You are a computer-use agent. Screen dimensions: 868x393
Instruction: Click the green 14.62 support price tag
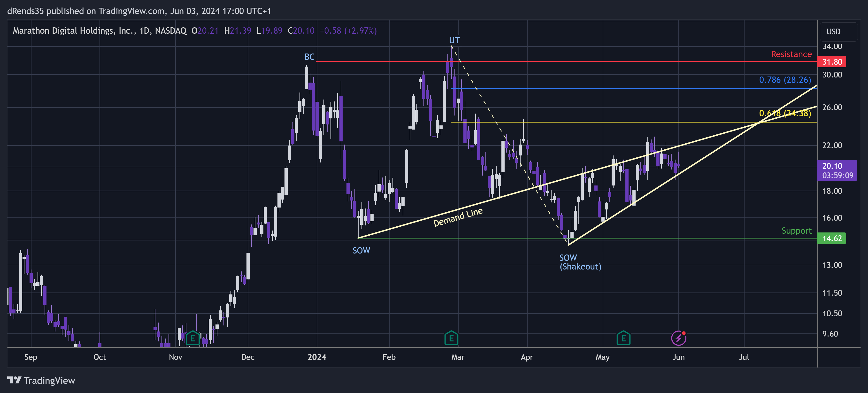pos(832,238)
